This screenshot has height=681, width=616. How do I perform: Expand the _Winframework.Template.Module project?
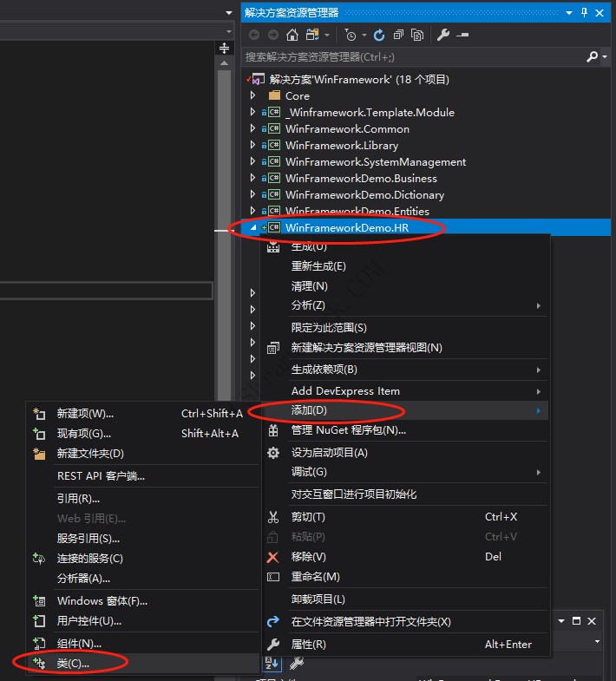(x=252, y=112)
